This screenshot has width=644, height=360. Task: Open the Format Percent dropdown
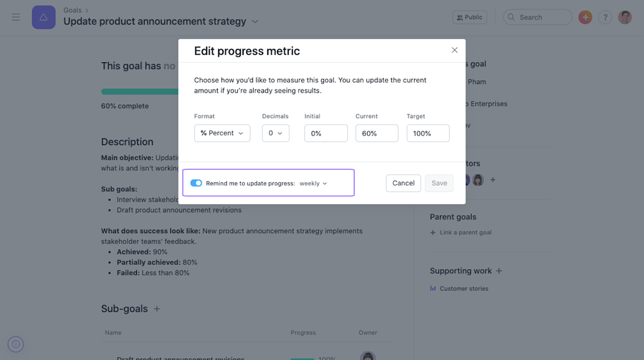click(x=222, y=133)
